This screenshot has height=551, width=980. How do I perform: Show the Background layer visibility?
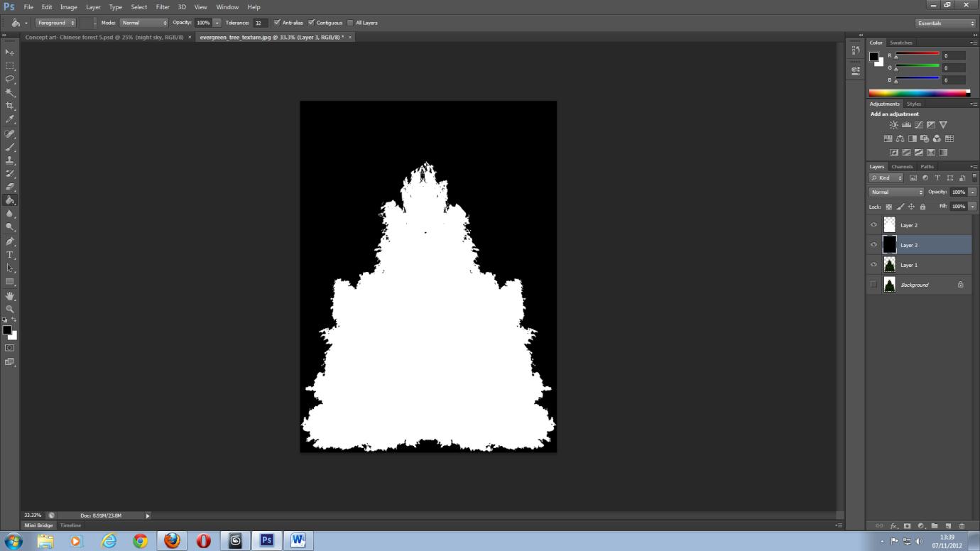[x=873, y=285]
